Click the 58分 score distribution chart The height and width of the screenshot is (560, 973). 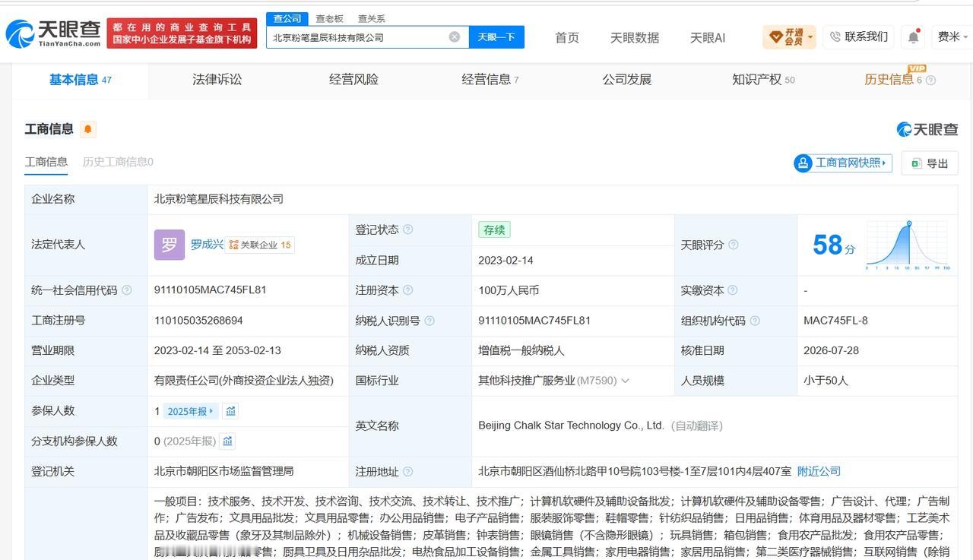coord(908,245)
